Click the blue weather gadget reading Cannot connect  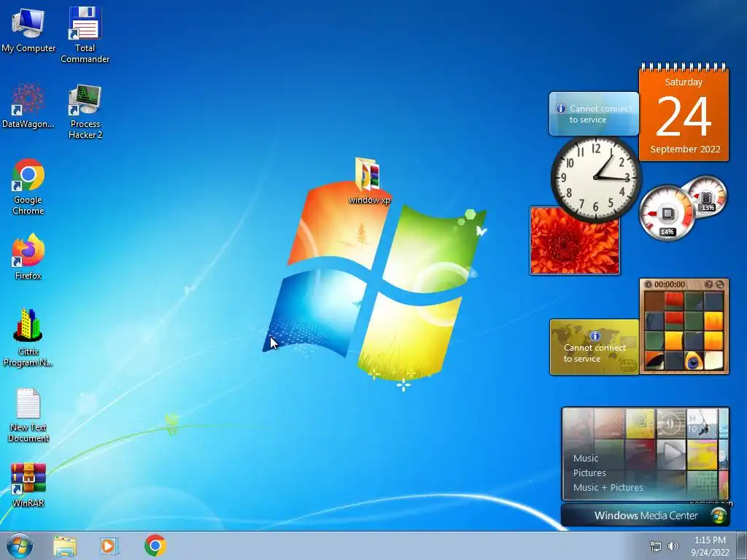[594, 114]
